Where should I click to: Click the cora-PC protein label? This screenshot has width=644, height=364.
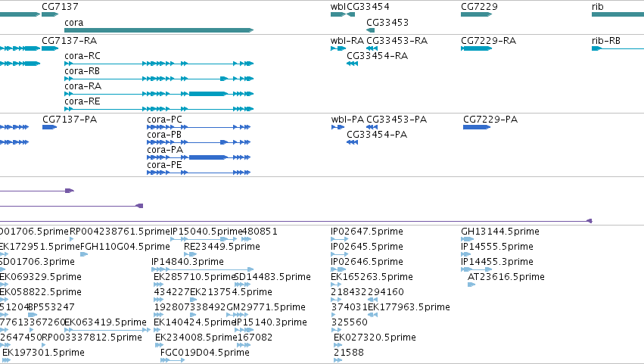[164, 120]
